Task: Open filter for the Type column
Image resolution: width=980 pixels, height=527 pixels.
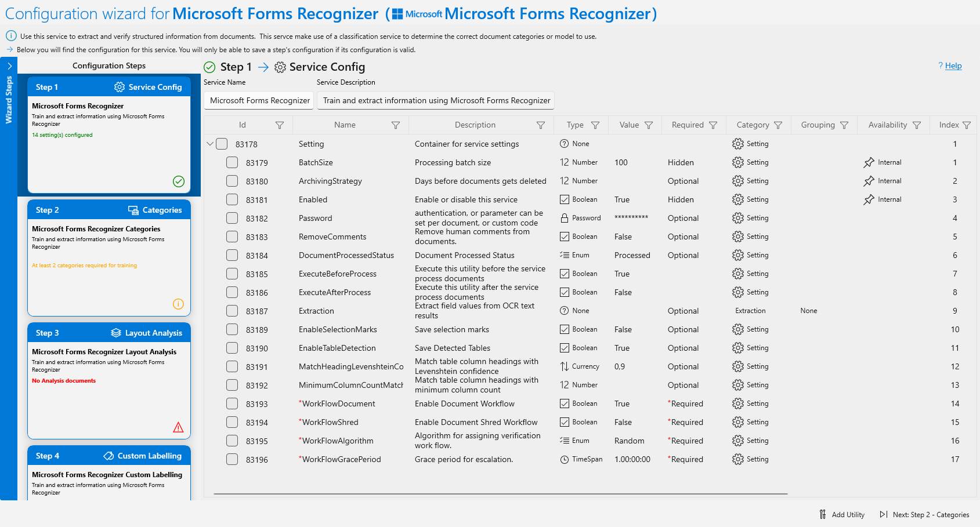Action: pos(595,125)
